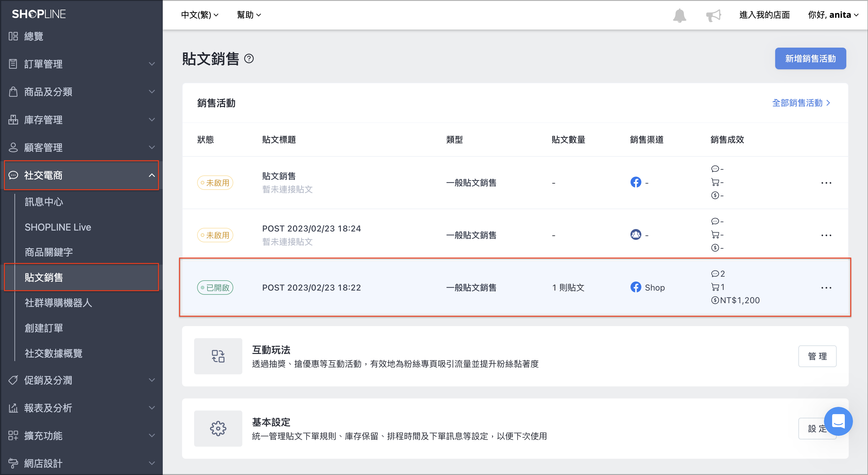Expand the 訂單管理 sidebar section
Image resolution: width=868 pixels, height=475 pixels.
coord(81,64)
